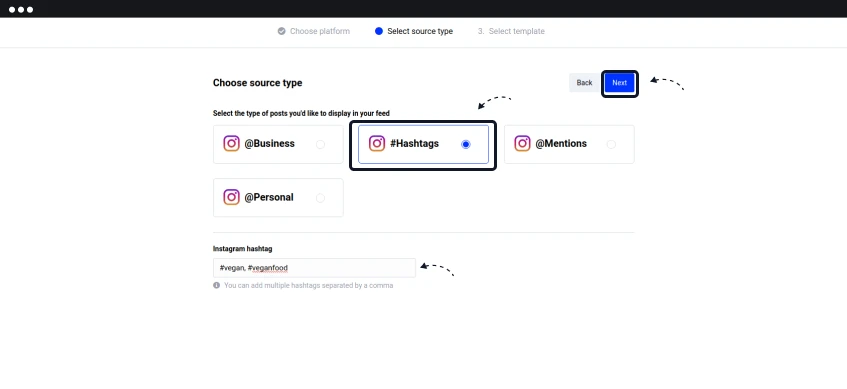Click the blue Next button
The image size is (847, 389).
pyautogui.click(x=620, y=83)
